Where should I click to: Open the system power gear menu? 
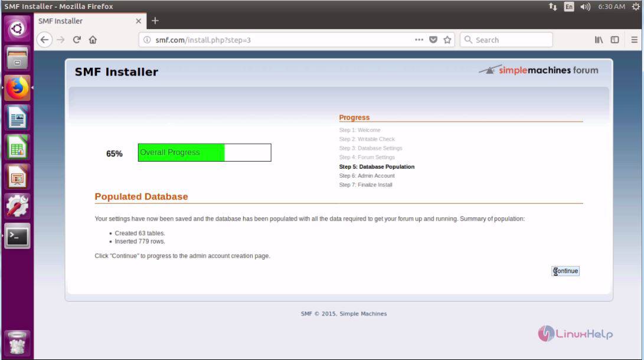click(636, 6)
